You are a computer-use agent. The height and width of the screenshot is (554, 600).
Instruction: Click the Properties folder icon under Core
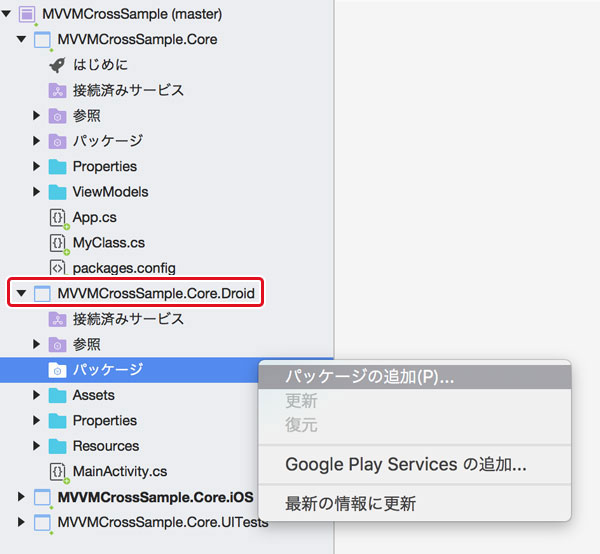(x=57, y=166)
